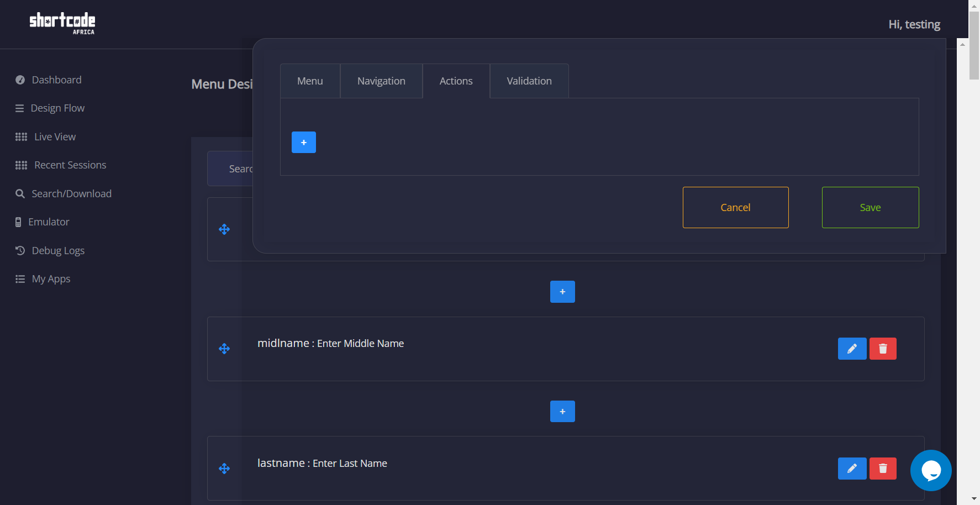Add a menu above midlname using plus button
Viewport: 980px width, 505px height.
click(x=562, y=292)
